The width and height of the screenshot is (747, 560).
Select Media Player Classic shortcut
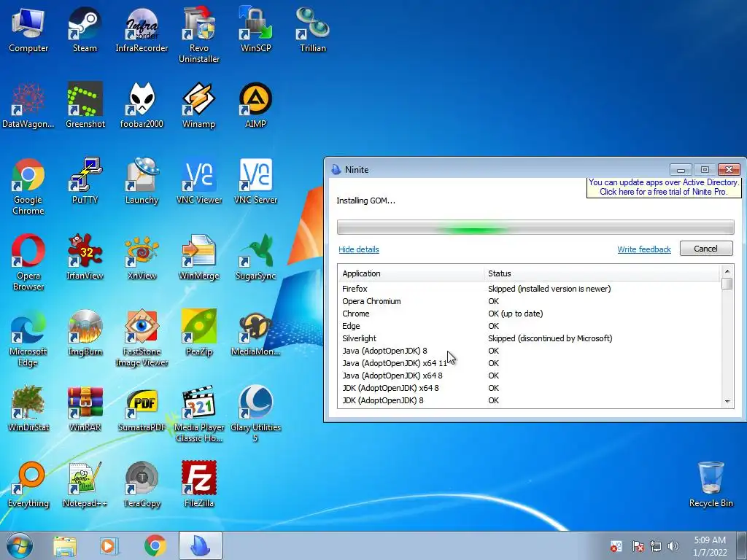coord(198,413)
